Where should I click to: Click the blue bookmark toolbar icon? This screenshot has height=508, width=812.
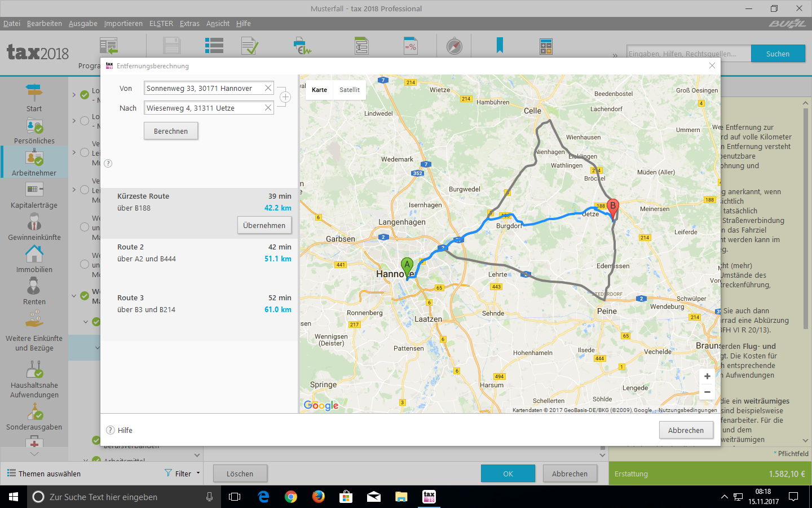click(x=500, y=45)
